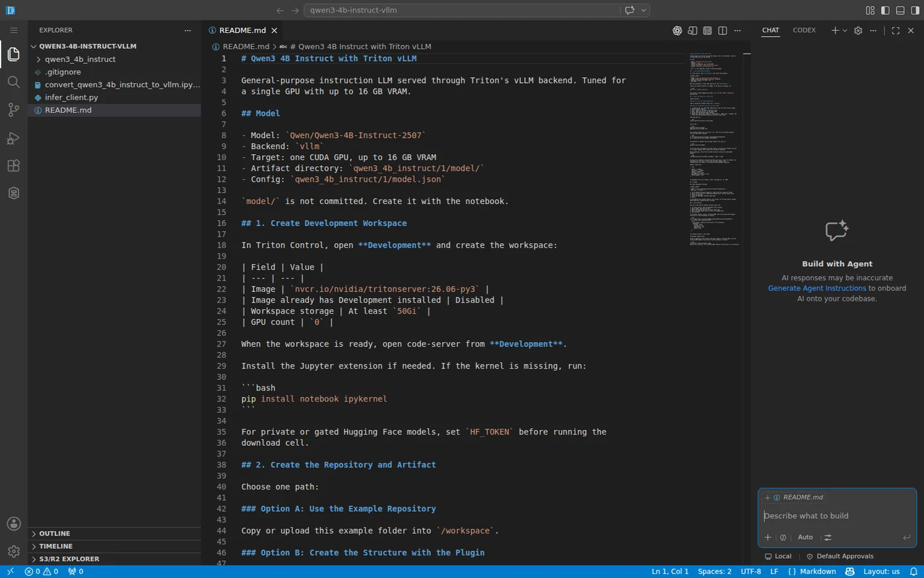Select the README.md editor tab

[242, 30]
